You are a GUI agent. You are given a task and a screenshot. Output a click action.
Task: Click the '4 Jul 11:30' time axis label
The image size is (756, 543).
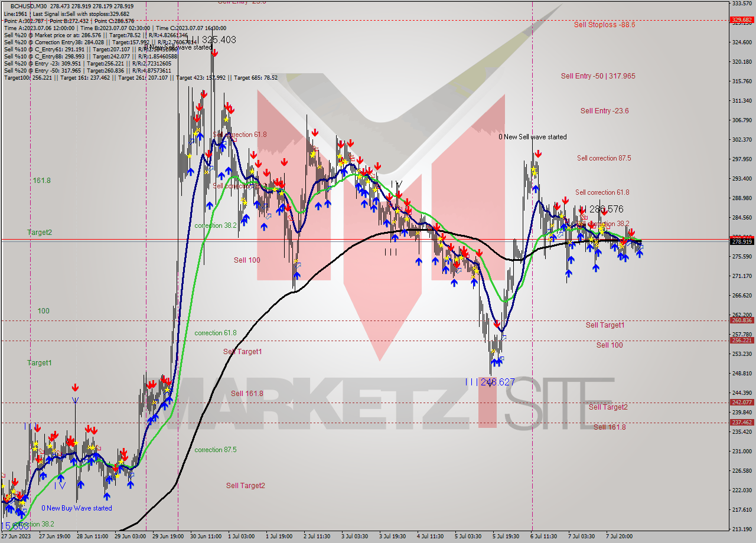tap(430, 537)
